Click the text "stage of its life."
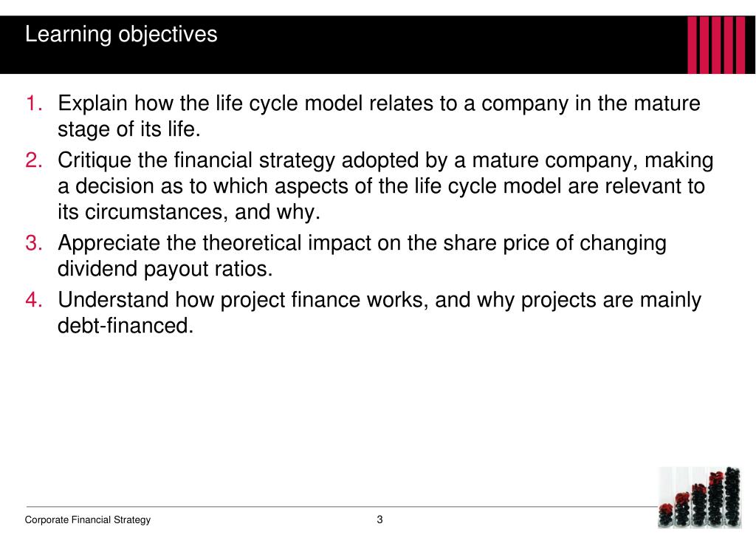 pos(129,130)
